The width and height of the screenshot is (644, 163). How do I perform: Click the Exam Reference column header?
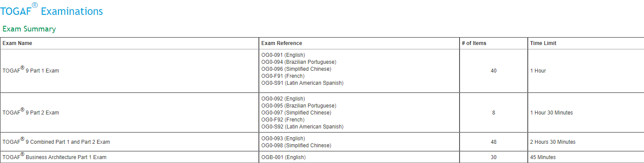point(282,43)
